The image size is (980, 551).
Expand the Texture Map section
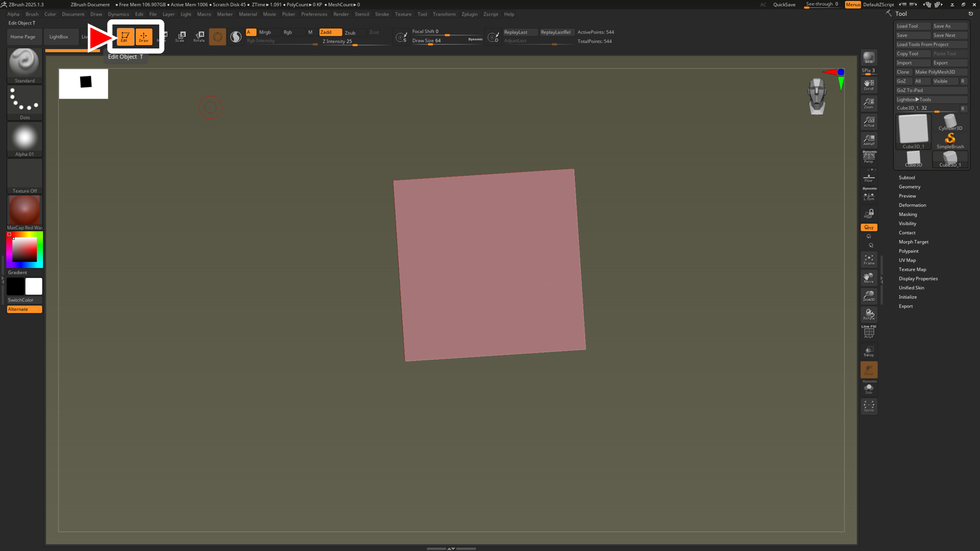(912, 269)
